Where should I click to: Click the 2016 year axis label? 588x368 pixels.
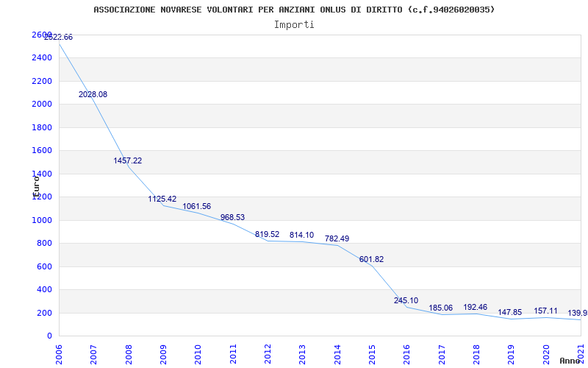pyautogui.click(x=406, y=355)
